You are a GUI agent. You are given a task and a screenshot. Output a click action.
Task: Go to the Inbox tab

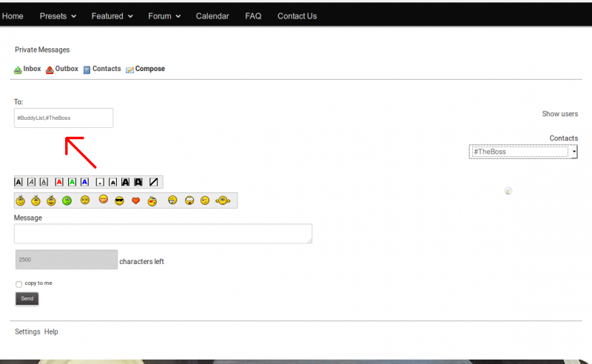tap(28, 69)
